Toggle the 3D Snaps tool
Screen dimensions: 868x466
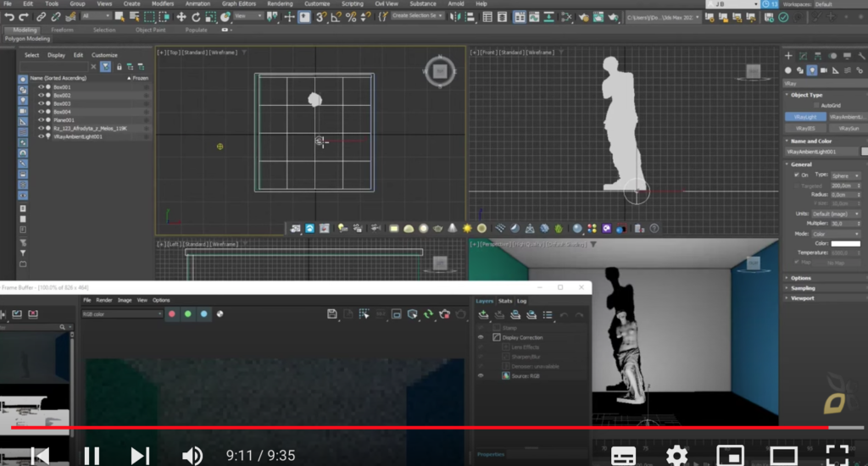(x=320, y=17)
